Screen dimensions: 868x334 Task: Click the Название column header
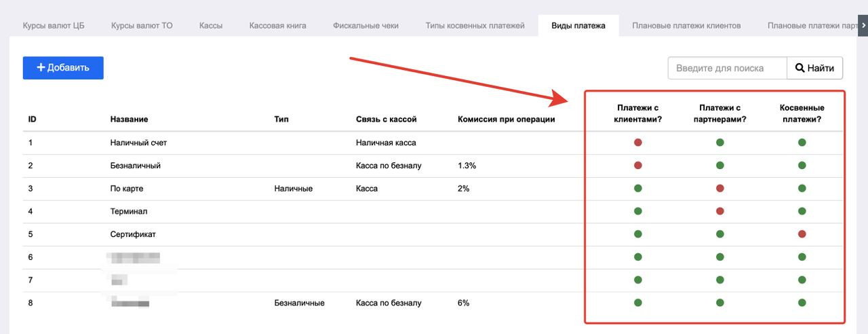pos(129,119)
